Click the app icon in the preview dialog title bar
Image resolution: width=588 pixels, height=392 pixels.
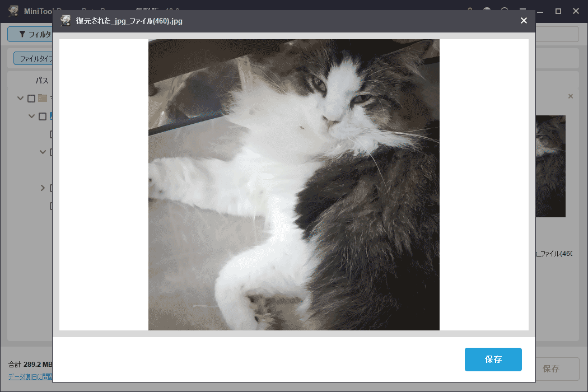(64, 21)
